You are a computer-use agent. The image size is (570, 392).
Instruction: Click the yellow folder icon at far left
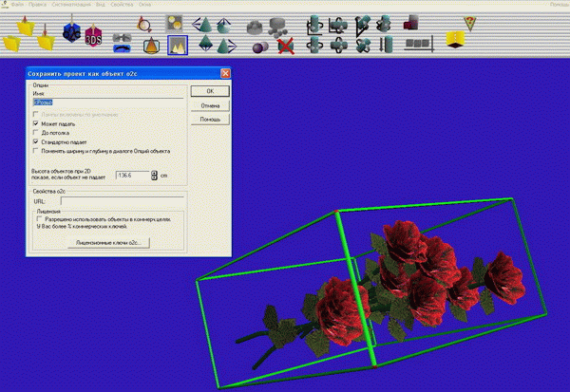click(13, 42)
